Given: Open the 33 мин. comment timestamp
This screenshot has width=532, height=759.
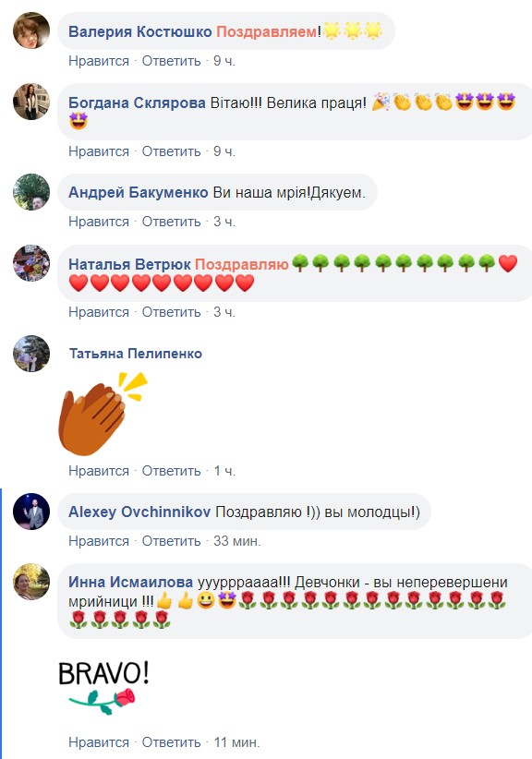Looking at the screenshot, I should point(237,541).
